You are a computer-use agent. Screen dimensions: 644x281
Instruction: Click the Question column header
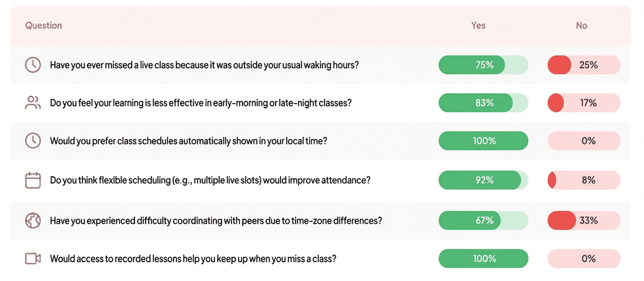(x=44, y=26)
